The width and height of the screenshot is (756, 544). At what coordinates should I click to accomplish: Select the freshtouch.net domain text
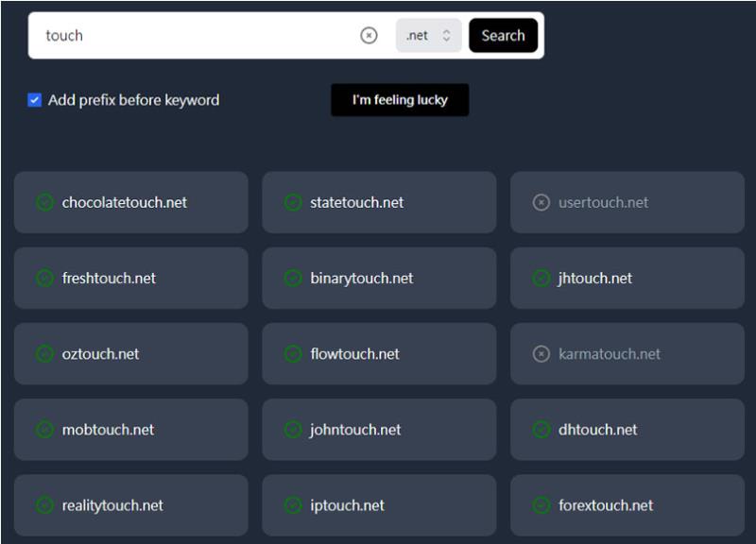click(109, 278)
